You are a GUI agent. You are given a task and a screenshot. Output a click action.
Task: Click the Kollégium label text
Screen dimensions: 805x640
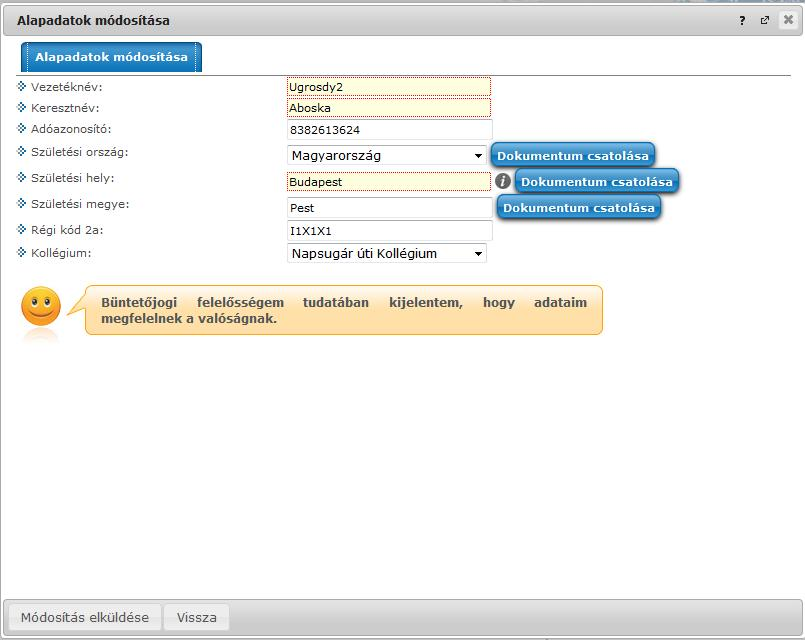(x=61, y=253)
